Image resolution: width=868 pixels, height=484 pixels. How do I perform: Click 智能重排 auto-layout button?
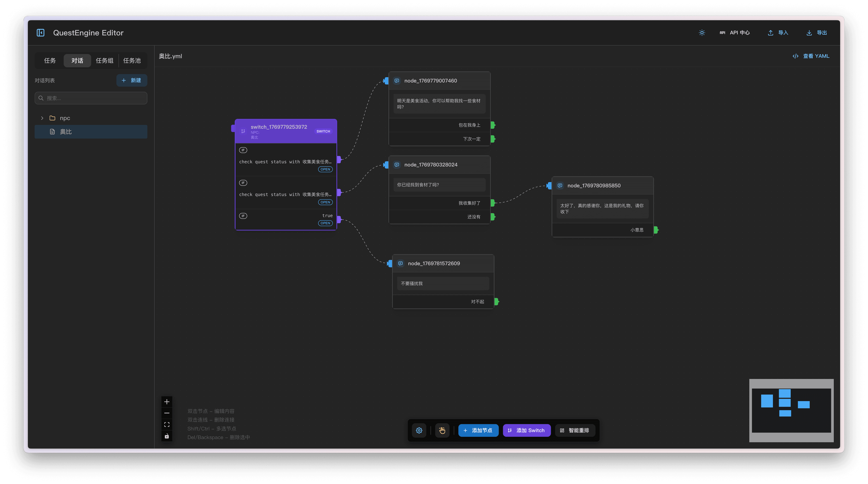[575, 430]
